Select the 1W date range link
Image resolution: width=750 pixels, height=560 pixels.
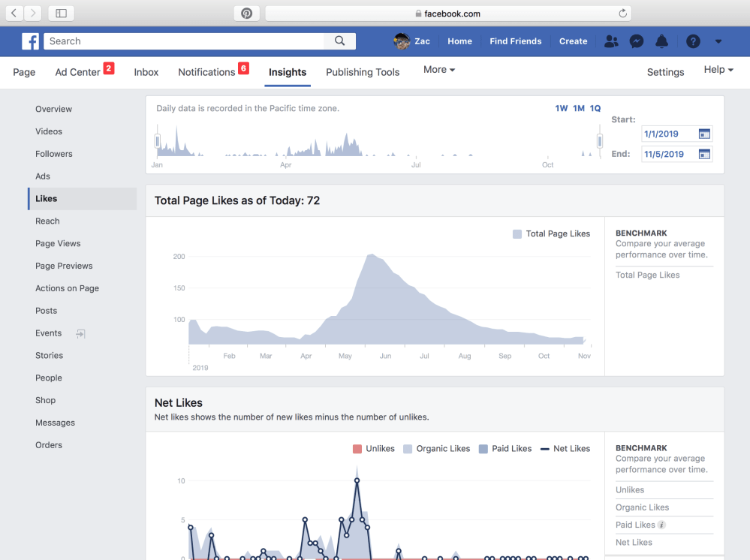561,109
